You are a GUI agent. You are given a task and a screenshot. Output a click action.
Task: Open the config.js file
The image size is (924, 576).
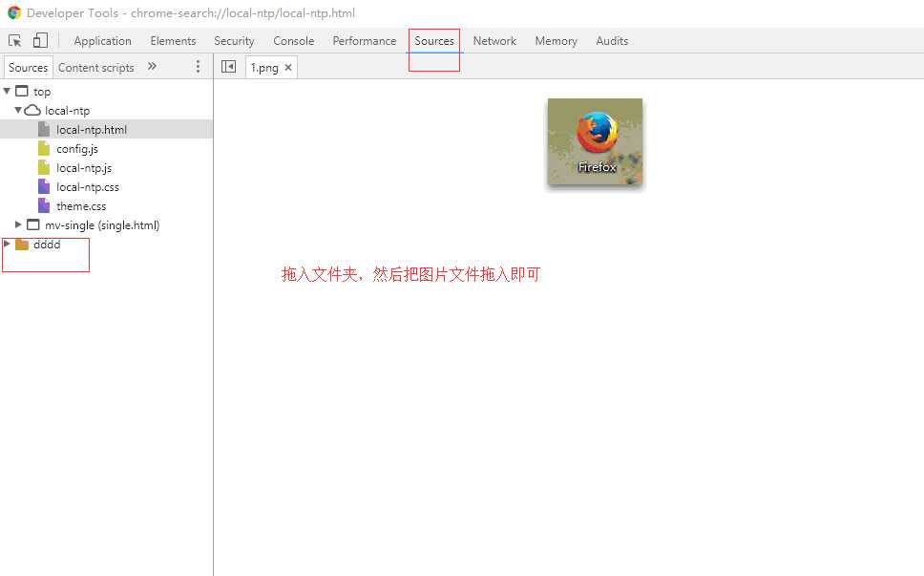click(x=106, y=149)
